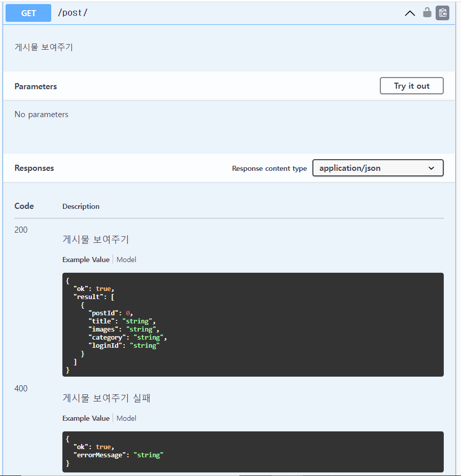Image resolution: width=461 pixels, height=476 pixels.
Task: Click the "result": [ line
Action: (x=94, y=297)
